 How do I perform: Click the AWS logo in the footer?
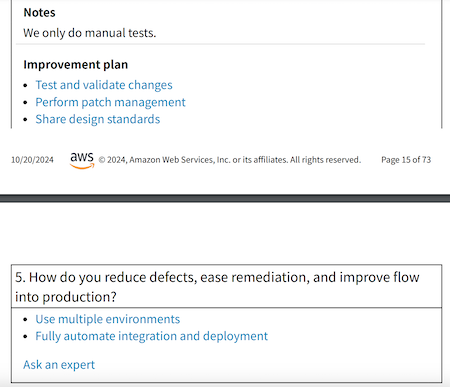point(82,160)
